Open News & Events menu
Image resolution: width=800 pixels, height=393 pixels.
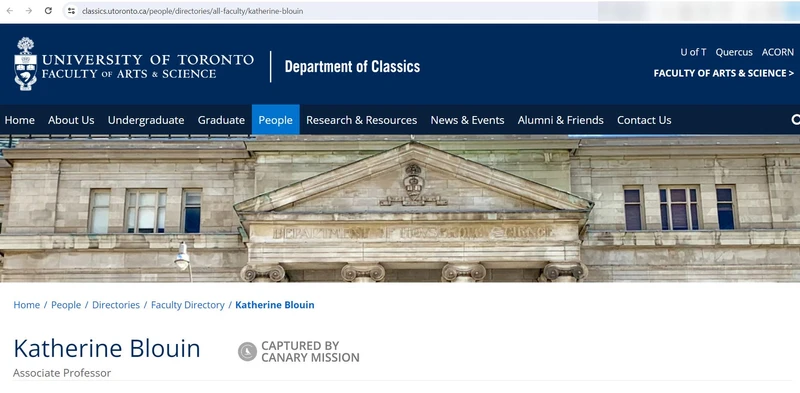coord(467,120)
